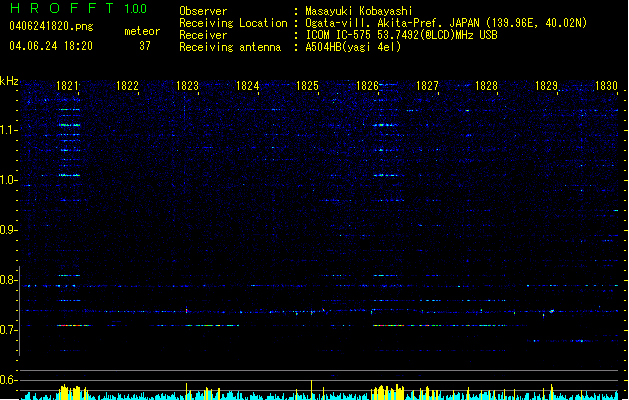Image resolution: width=629 pixels, height=400 pixels.
Task: Click time marker 1824
Action: pos(248,86)
